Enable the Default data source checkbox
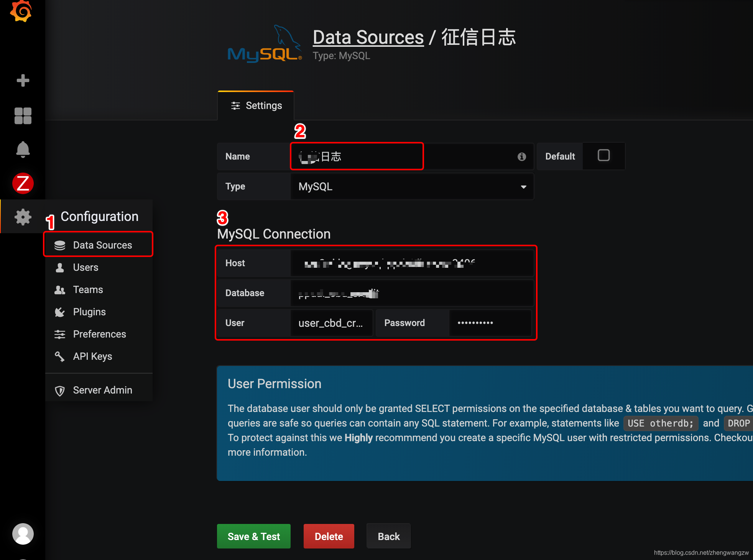Image resolution: width=753 pixels, height=560 pixels. coord(603,155)
